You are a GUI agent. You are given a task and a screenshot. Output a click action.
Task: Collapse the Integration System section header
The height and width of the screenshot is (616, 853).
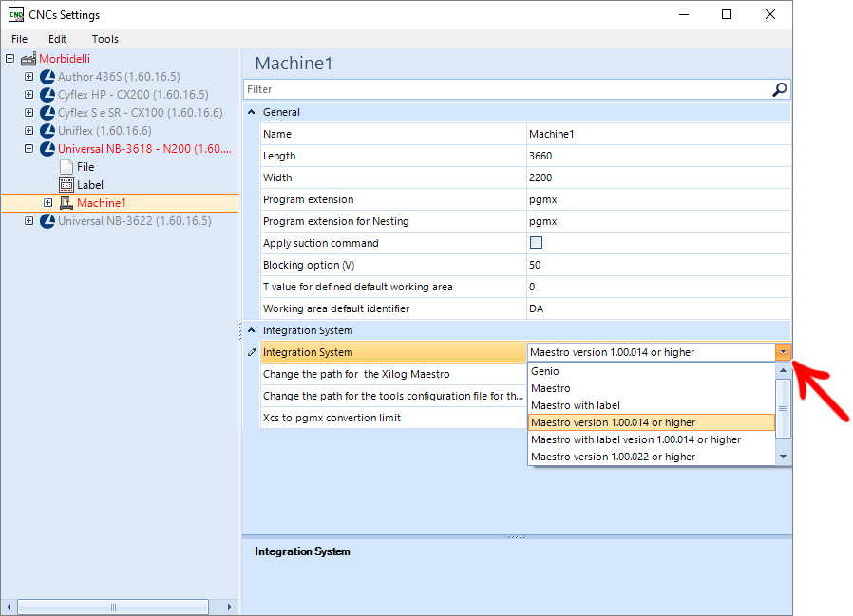(252, 330)
